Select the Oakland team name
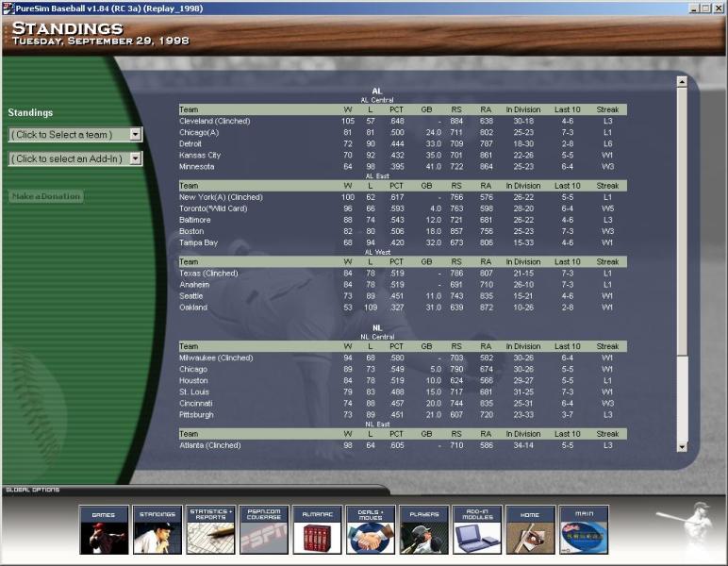 193,308
